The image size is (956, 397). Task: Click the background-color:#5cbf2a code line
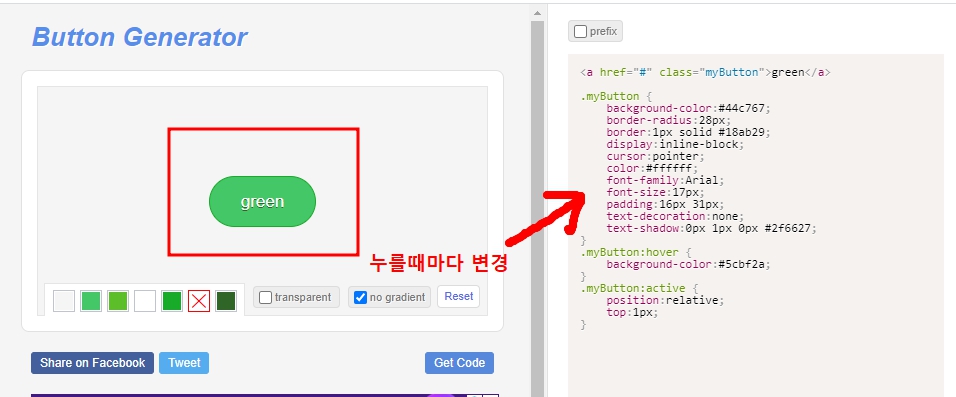(689, 265)
